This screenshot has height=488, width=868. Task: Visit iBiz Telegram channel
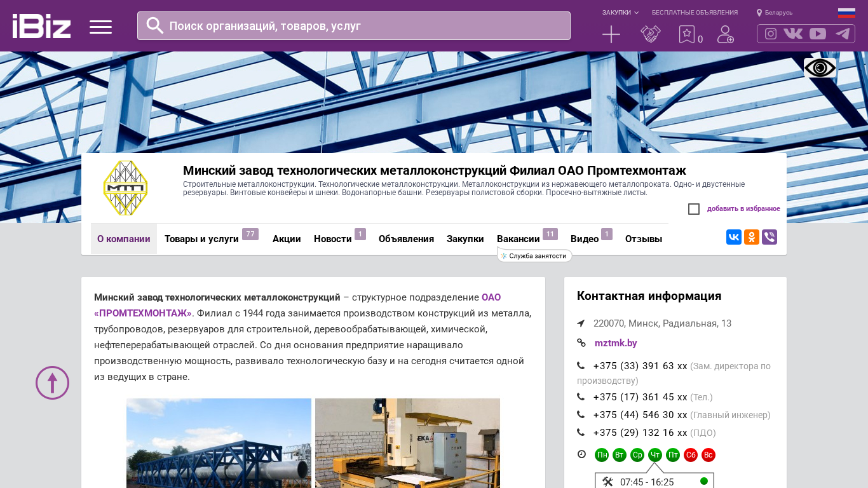[843, 34]
